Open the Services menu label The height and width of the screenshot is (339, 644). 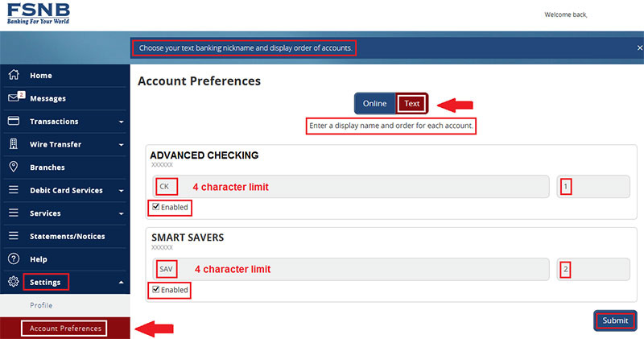coord(45,213)
